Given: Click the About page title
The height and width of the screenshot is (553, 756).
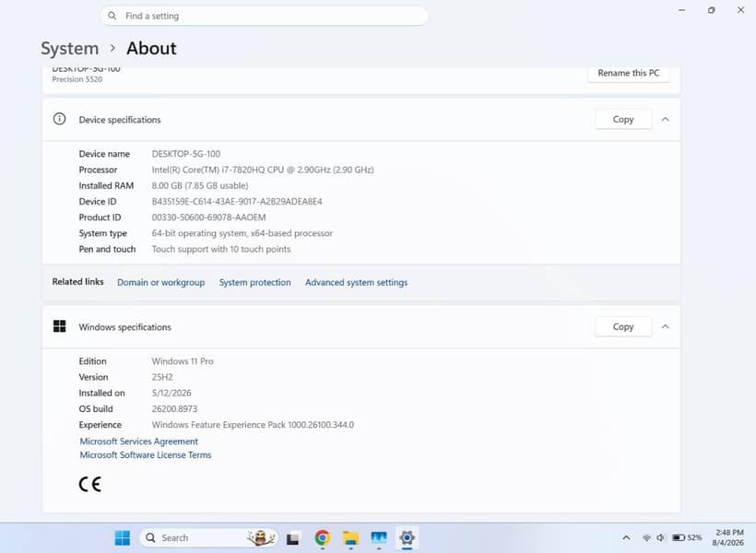Looking at the screenshot, I should pos(151,48).
